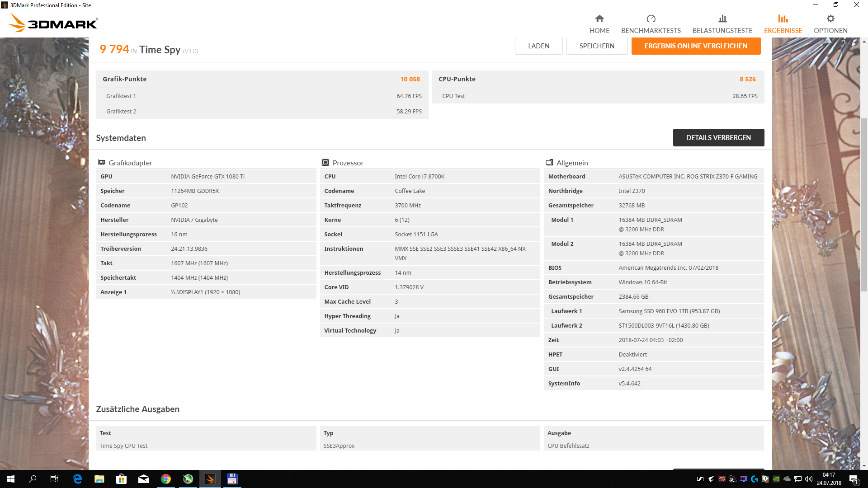Select the Ergebnisse bar chart icon
Screen dimensions: 868x488
(x=783, y=19)
